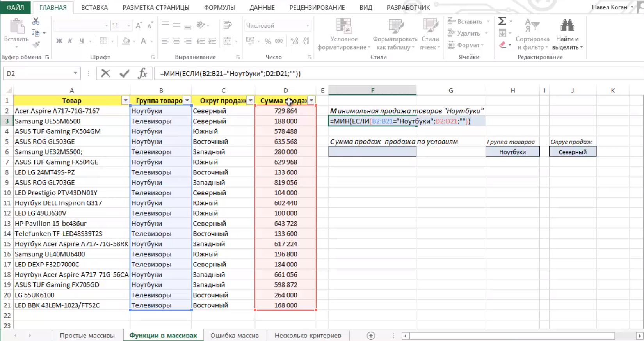The width and height of the screenshot is (644, 341).
Task: Click the Format Painter brush icon
Action: [36, 45]
